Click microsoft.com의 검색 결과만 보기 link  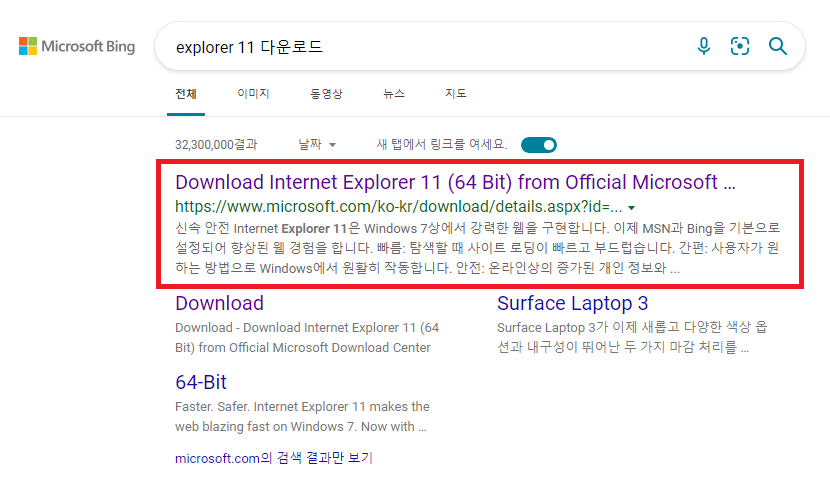tap(274, 458)
